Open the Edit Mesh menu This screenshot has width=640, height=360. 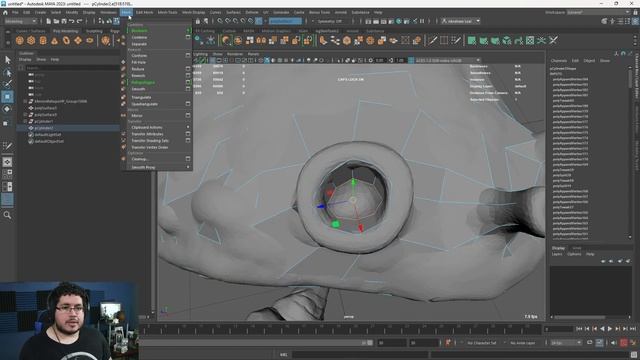[x=144, y=12]
